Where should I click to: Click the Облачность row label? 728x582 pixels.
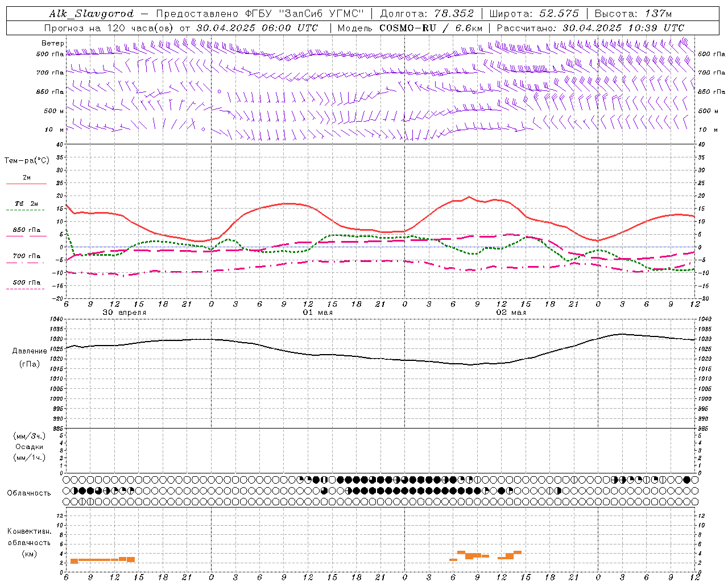[29, 493]
